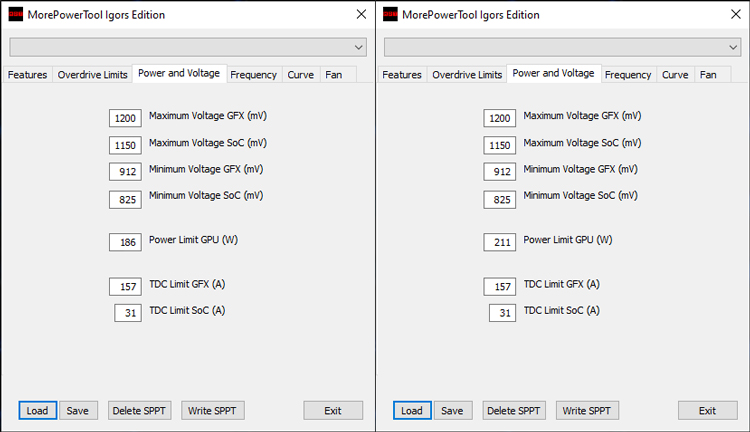
Task: Click TDC Limit GFX field in left window
Action: (x=125, y=287)
